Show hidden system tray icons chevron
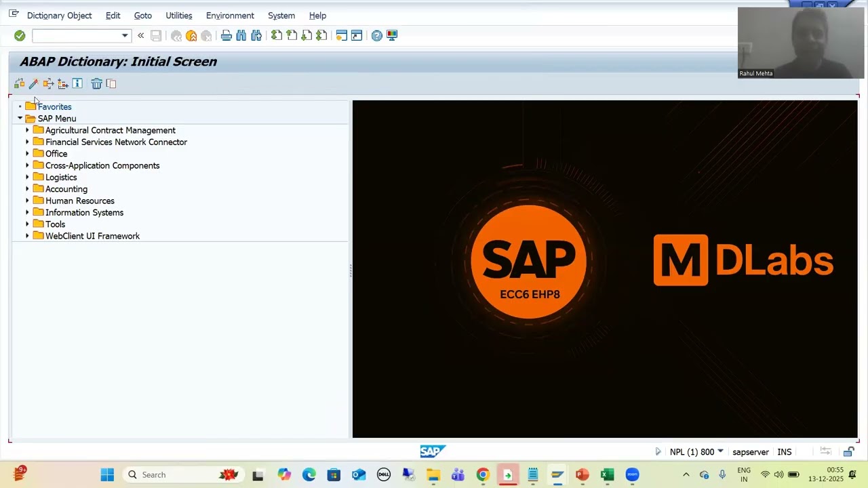This screenshot has height=488, width=868. [686, 474]
